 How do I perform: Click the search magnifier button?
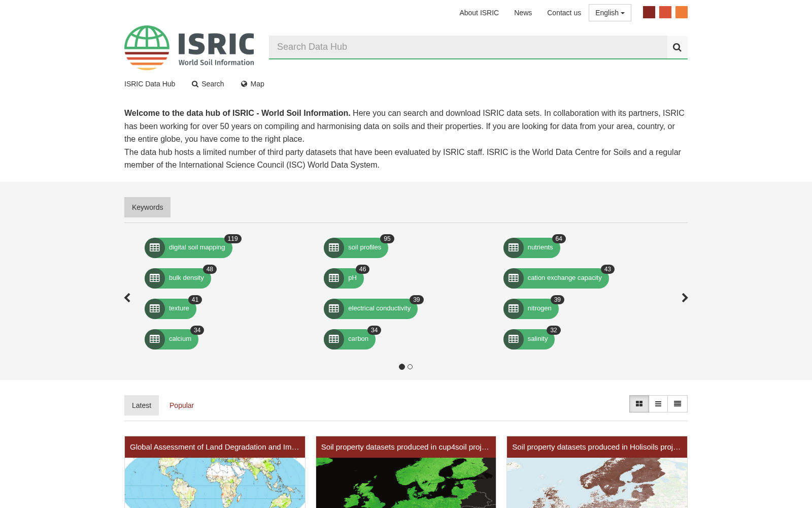point(677,47)
